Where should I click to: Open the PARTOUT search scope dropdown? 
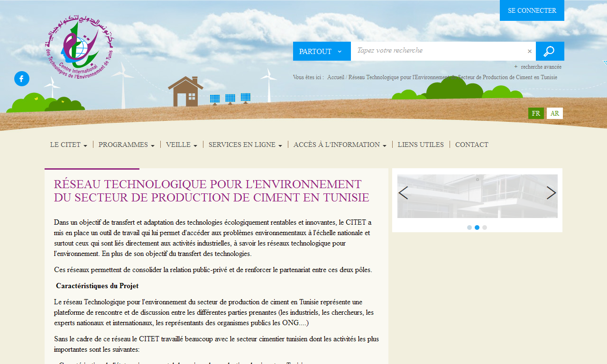click(x=322, y=51)
